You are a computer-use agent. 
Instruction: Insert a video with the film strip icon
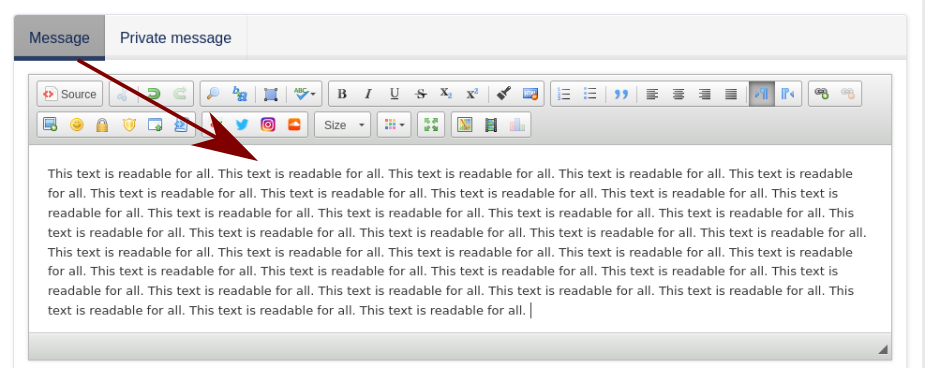[x=491, y=124]
